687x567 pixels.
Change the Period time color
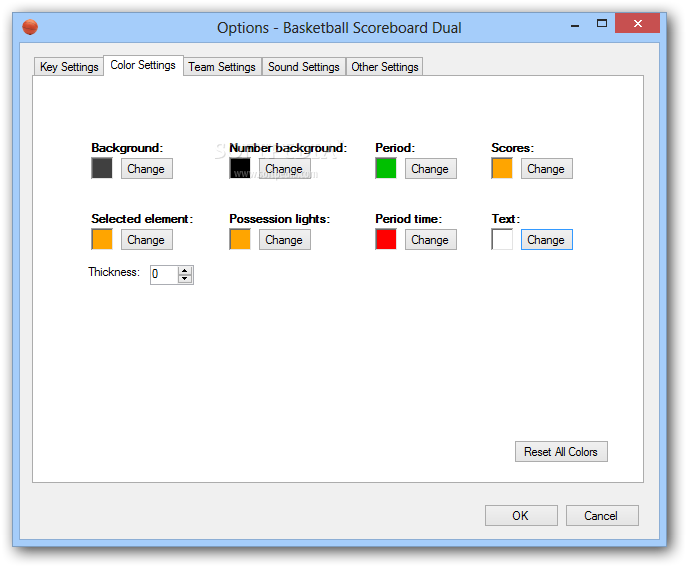pyautogui.click(x=431, y=240)
